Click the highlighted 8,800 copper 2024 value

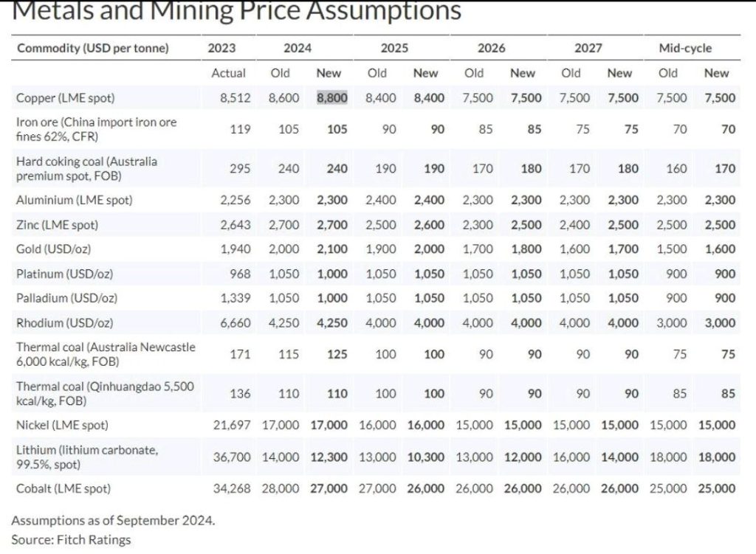(x=332, y=98)
